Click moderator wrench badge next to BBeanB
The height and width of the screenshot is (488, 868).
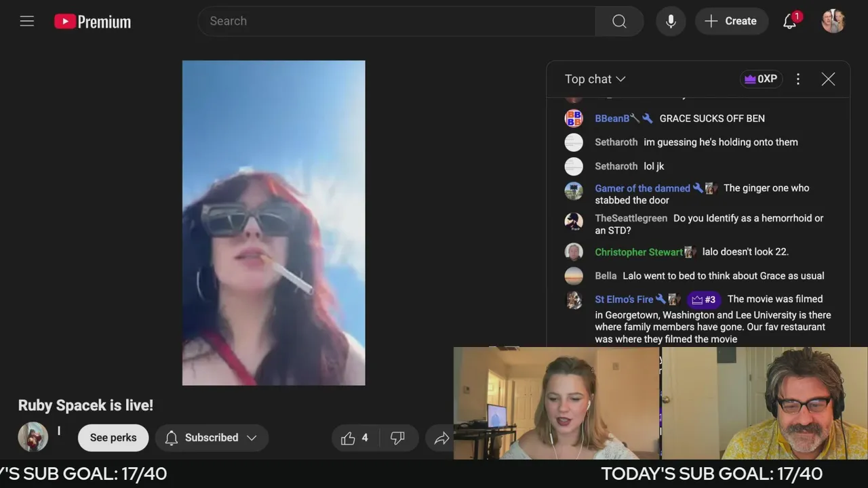click(648, 119)
